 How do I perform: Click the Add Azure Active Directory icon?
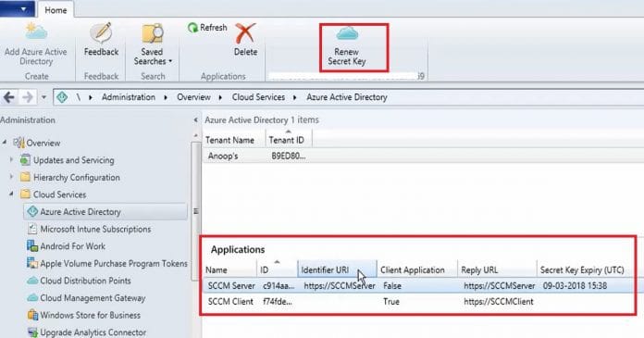(x=36, y=32)
